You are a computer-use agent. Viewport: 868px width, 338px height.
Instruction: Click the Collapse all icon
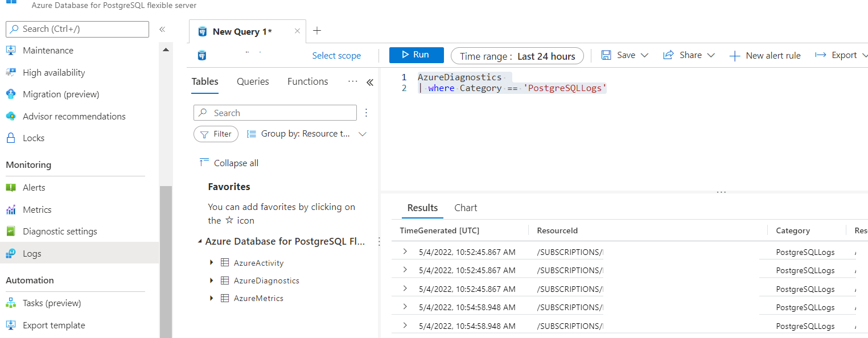click(204, 163)
